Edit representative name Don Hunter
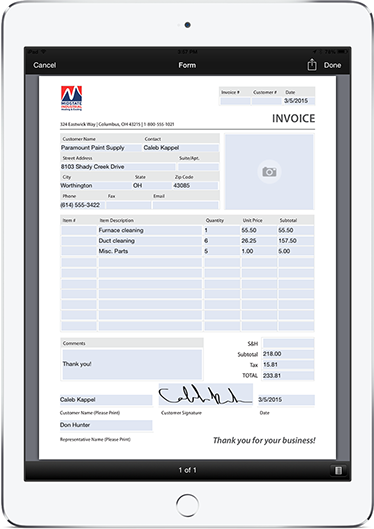 tap(106, 425)
